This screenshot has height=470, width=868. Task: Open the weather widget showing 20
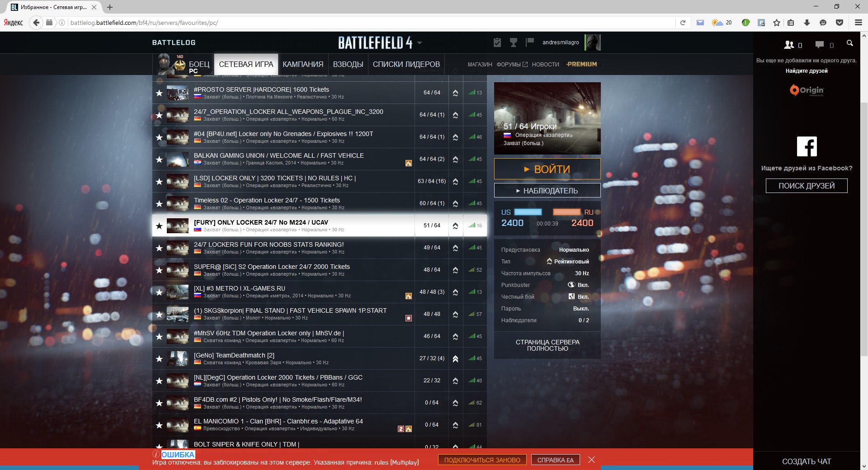(722, 23)
